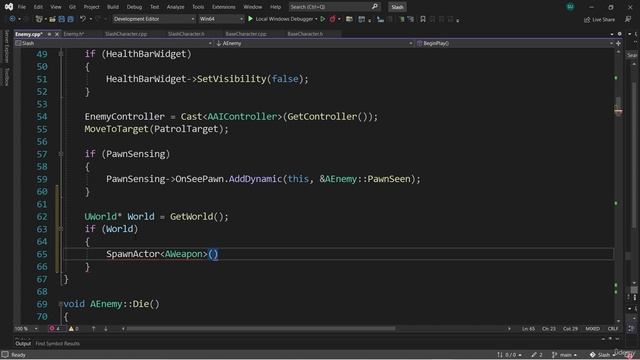Click the Visual Studio logo icon

point(9,7)
